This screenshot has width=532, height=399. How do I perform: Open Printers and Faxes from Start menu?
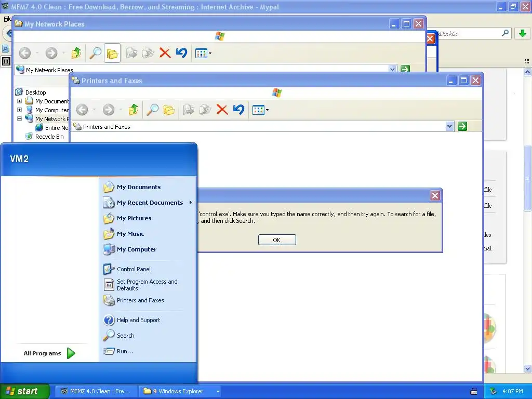(x=140, y=300)
